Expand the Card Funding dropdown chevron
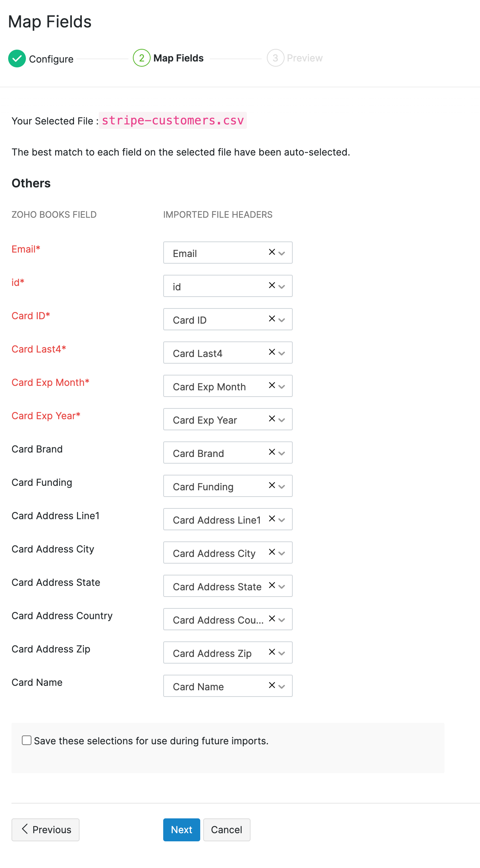The width and height of the screenshot is (480, 868). (x=282, y=487)
